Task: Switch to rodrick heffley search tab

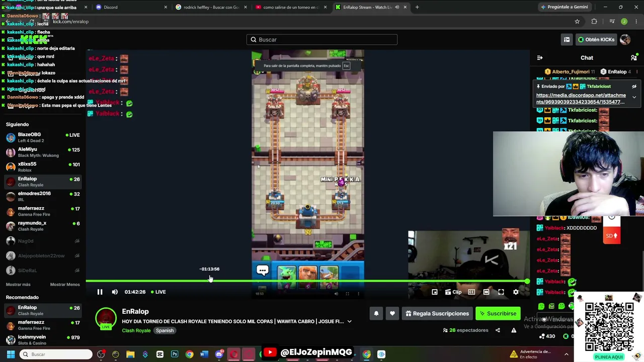Action: [x=210, y=7]
